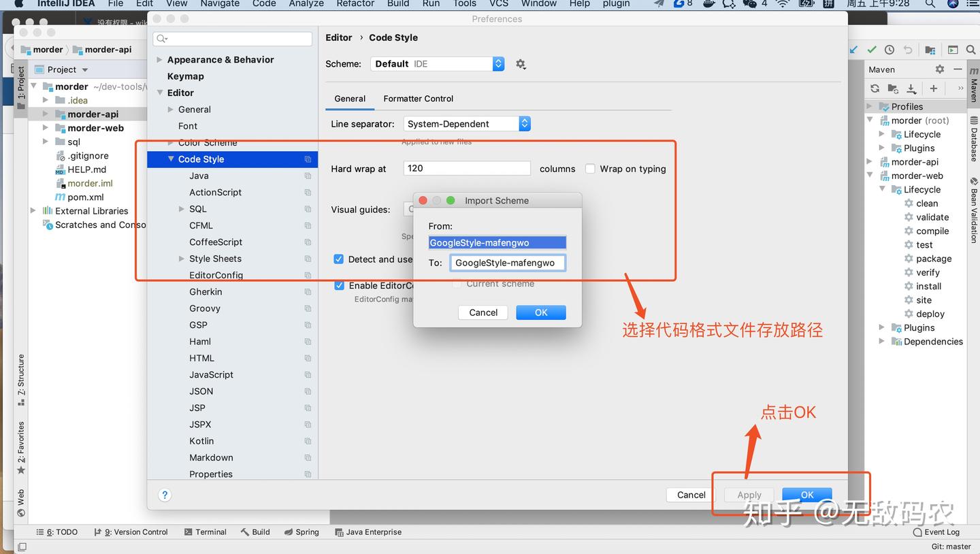
Task: Click Cancel button in Preferences
Action: [691, 495]
